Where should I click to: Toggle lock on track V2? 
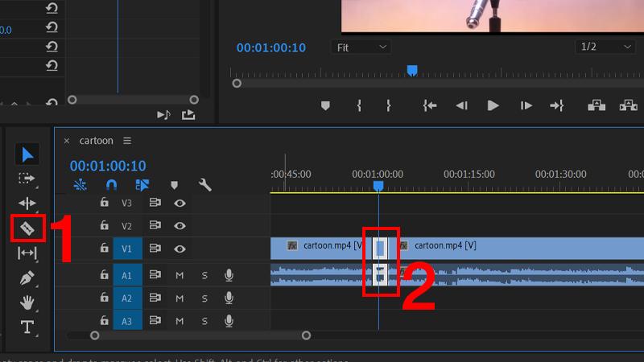point(105,225)
